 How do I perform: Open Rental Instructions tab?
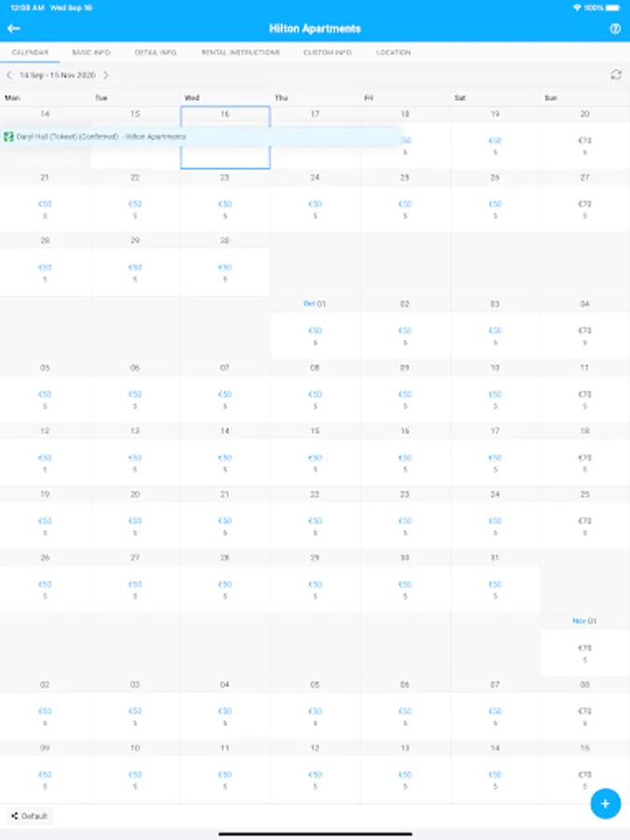click(241, 52)
